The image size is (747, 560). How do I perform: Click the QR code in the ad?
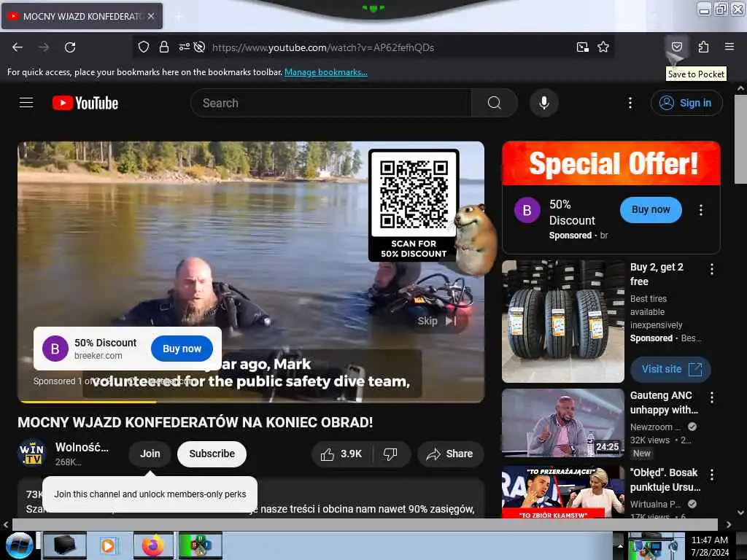pyautogui.click(x=414, y=194)
